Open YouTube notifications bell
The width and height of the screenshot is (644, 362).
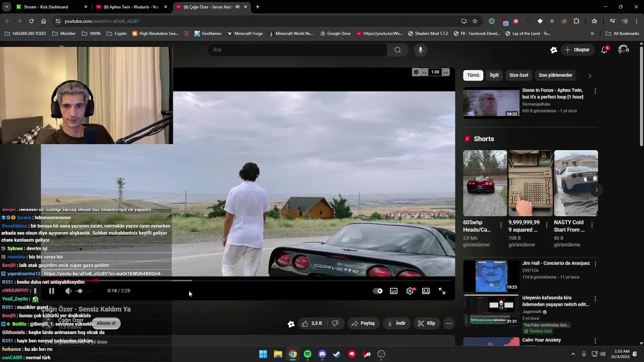coord(604,50)
